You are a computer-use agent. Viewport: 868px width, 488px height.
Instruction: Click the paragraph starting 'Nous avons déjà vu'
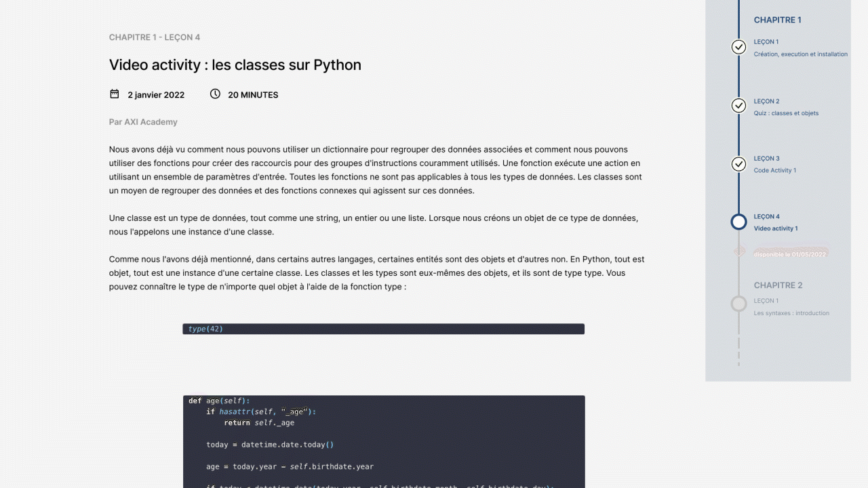376,170
